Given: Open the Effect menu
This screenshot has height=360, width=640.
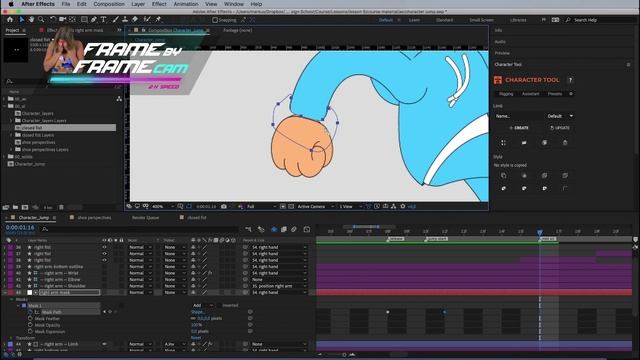Looking at the screenshot, I should (159, 4).
